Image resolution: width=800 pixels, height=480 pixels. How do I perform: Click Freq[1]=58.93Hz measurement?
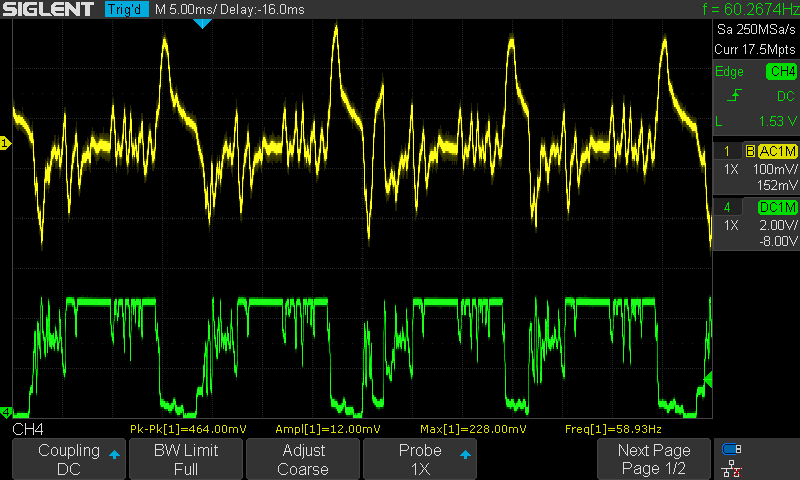(x=613, y=429)
